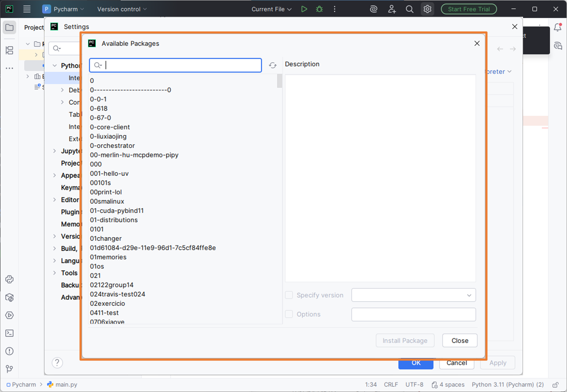Click the 1:34 caret position status entry

coord(371,385)
